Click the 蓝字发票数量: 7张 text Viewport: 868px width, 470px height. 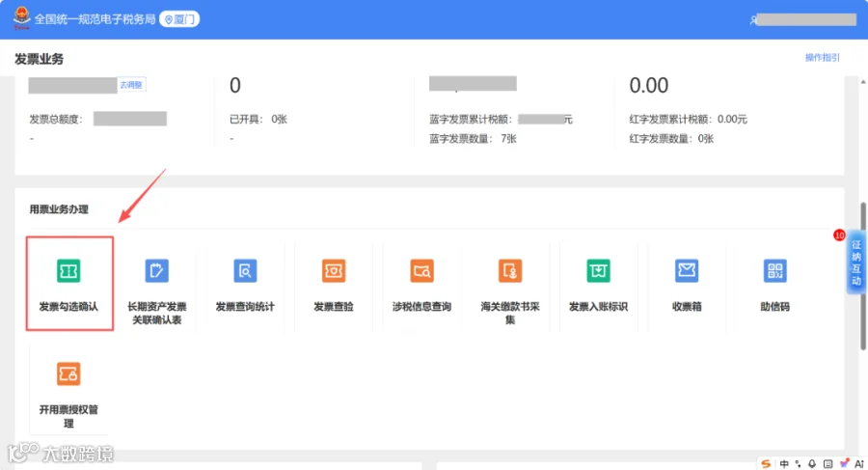(473, 139)
